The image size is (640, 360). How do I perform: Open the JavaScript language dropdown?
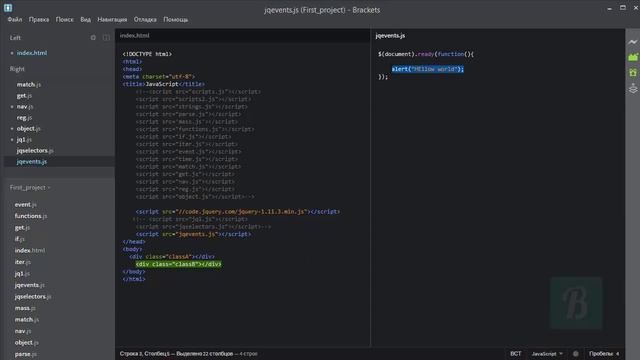point(547,353)
